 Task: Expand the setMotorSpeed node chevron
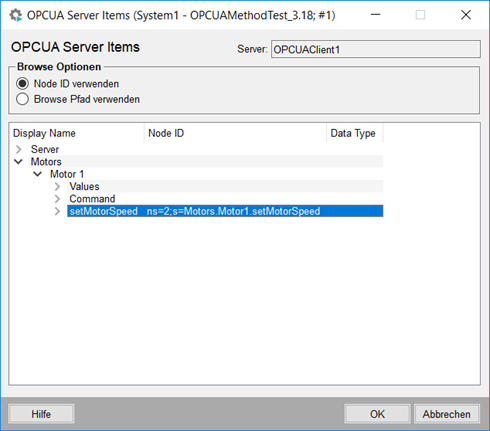click(x=57, y=211)
